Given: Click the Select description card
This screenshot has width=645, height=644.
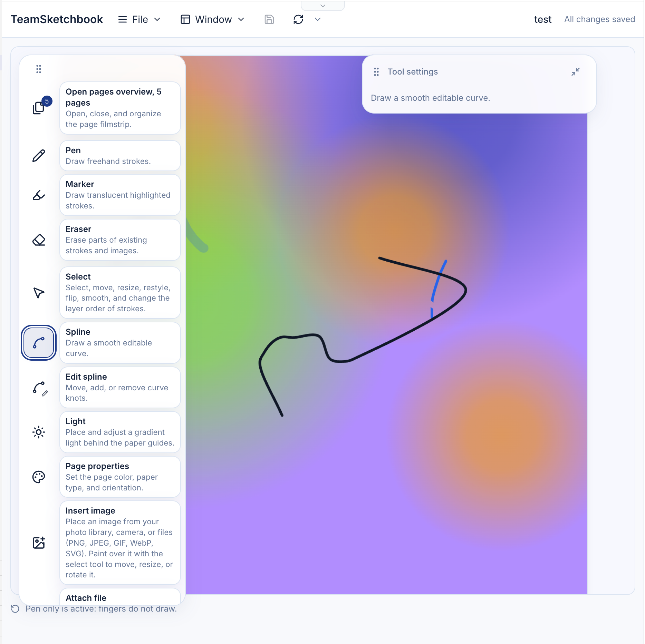Looking at the screenshot, I should coord(120,293).
